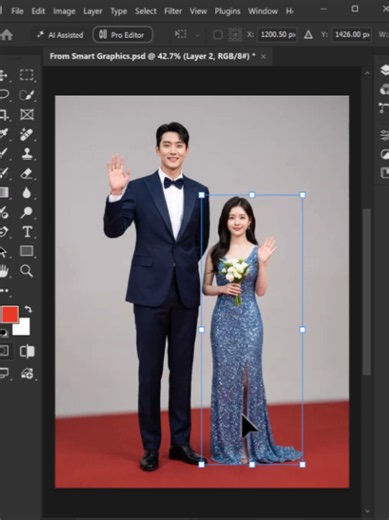This screenshot has height=520, width=389.
Task: Select the Rectangular Marquee tool
Action: click(26, 75)
